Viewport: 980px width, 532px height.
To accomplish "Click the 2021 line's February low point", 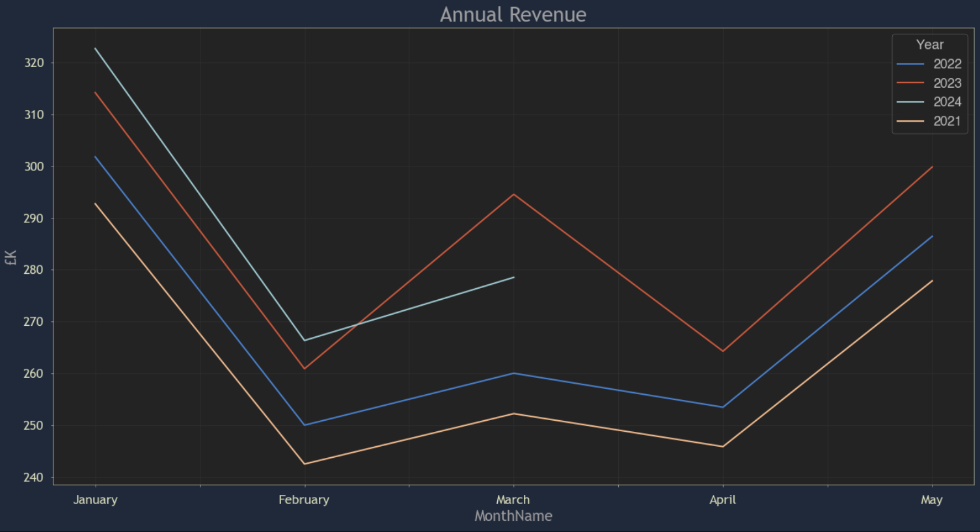I will (305, 464).
